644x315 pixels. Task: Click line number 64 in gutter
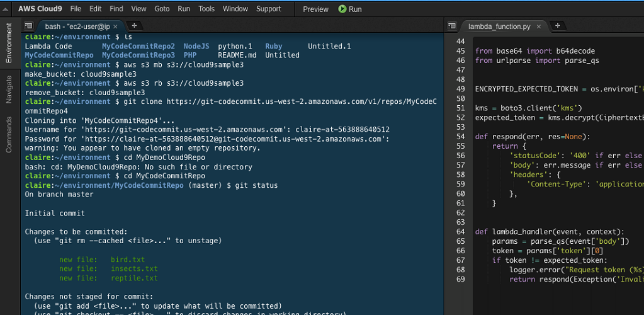(460, 231)
